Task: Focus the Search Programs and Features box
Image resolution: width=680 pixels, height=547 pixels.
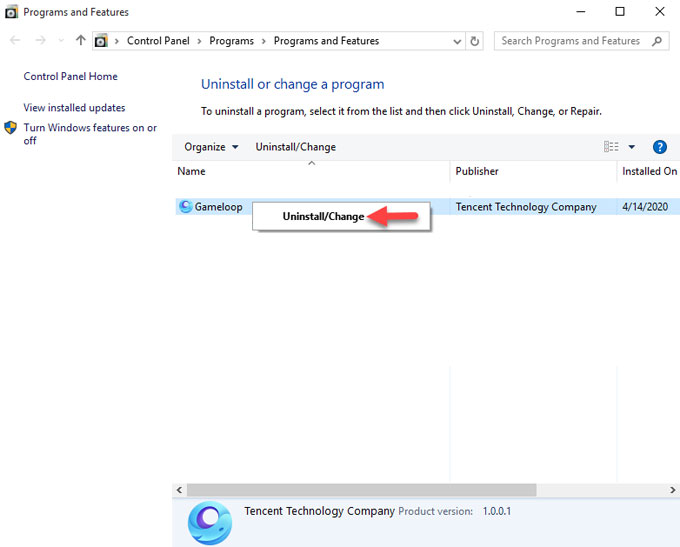Action: coord(581,41)
